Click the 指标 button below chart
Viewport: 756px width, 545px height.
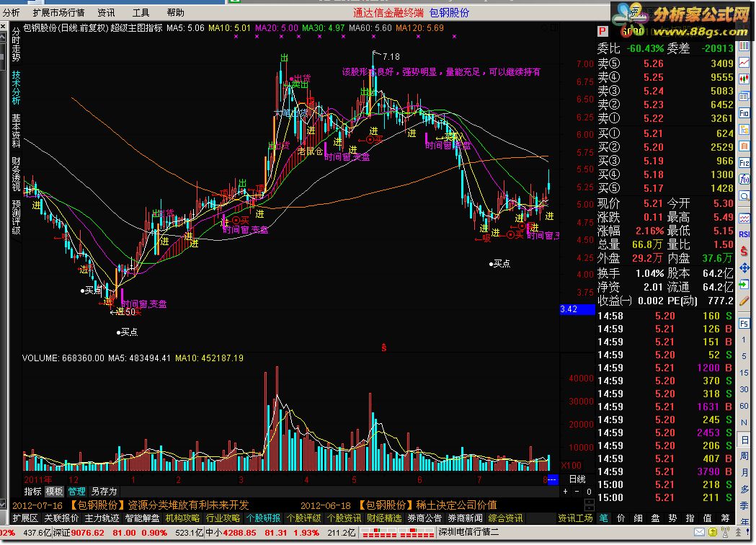[32, 492]
